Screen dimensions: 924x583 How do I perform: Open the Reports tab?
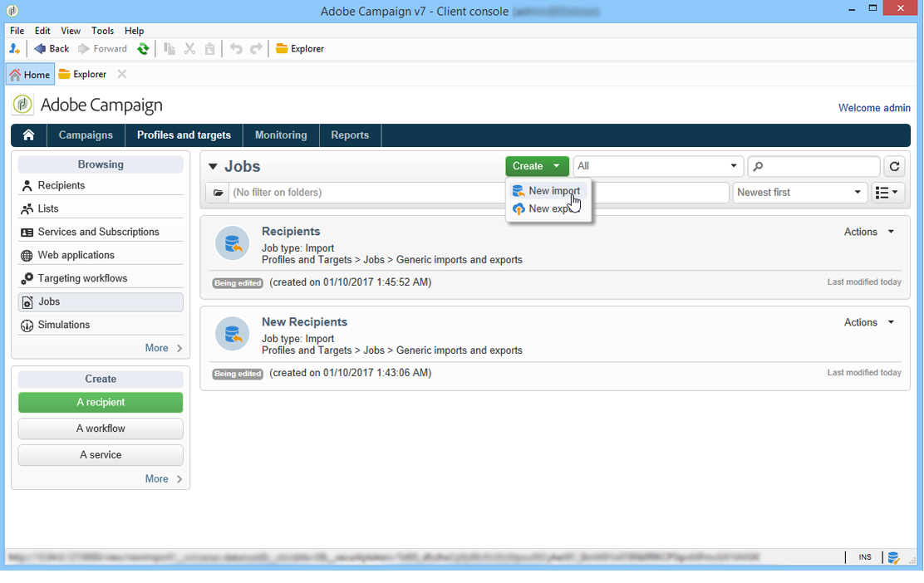click(x=350, y=135)
